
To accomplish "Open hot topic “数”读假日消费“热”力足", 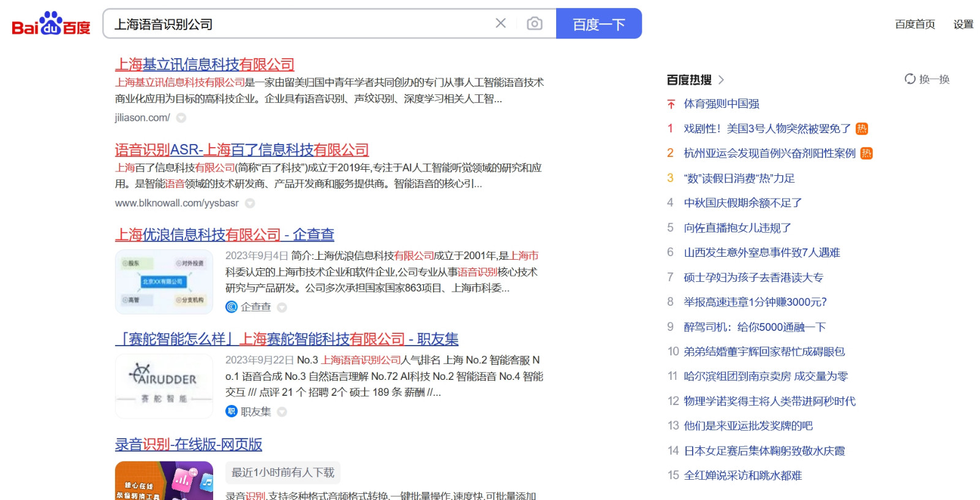I will (x=739, y=178).
